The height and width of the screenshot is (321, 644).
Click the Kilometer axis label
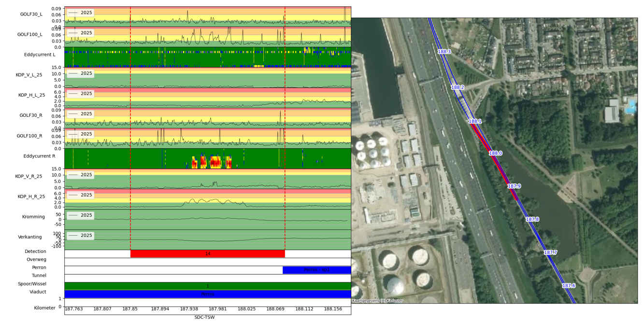(45, 308)
